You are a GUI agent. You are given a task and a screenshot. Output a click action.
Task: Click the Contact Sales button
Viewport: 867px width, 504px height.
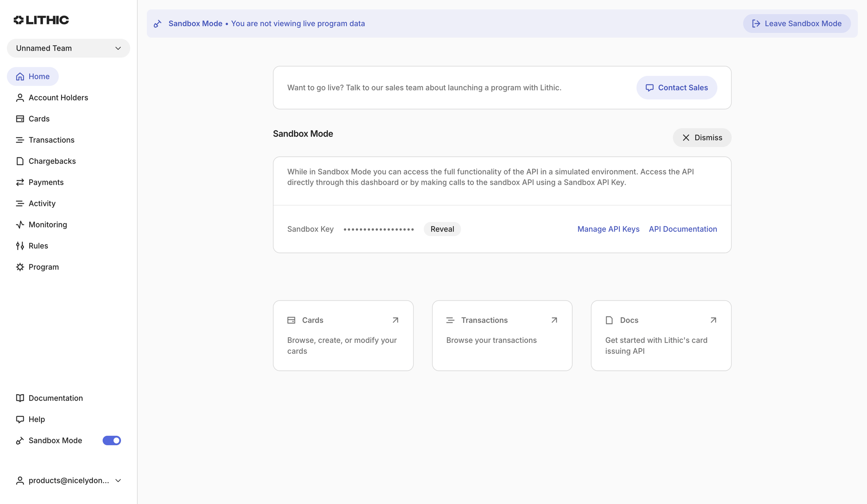(677, 87)
